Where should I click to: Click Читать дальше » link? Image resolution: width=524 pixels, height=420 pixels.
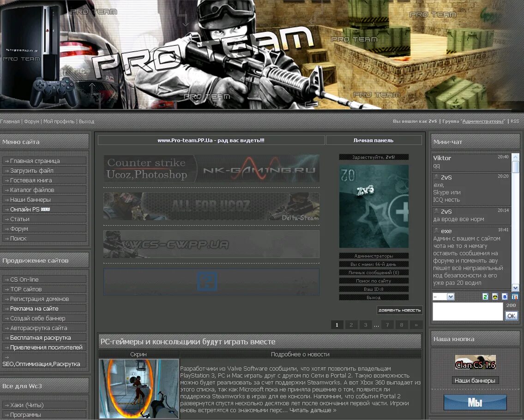pos(313,410)
